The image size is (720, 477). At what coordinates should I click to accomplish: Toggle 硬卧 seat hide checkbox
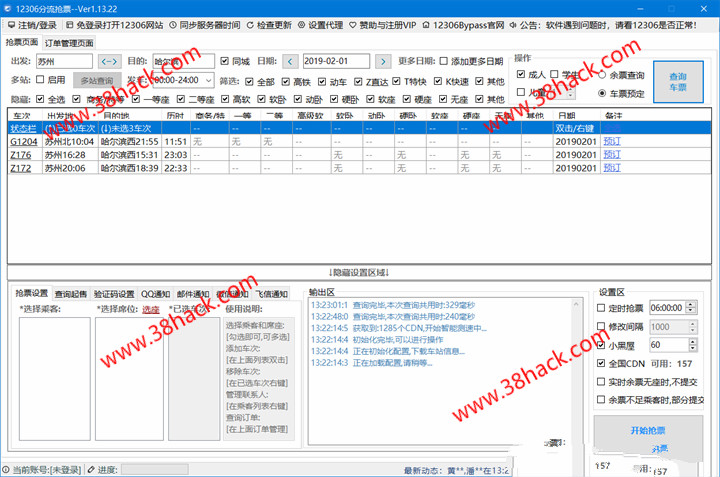(334, 99)
